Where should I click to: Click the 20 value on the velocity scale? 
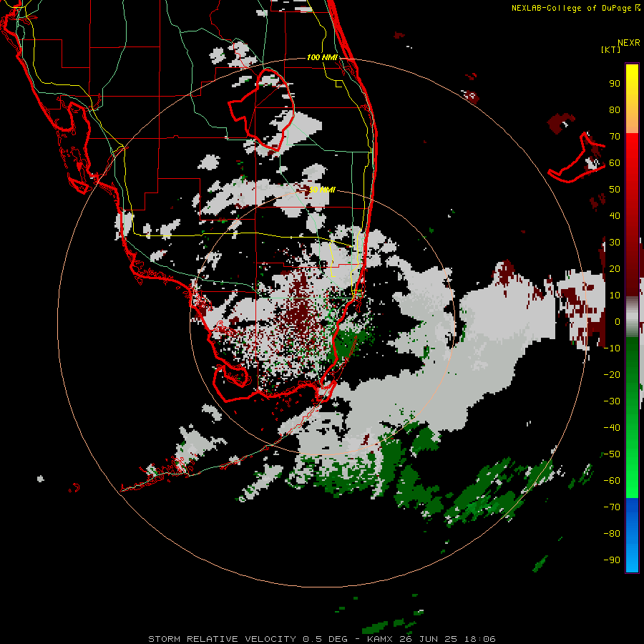pyautogui.click(x=615, y=268)
